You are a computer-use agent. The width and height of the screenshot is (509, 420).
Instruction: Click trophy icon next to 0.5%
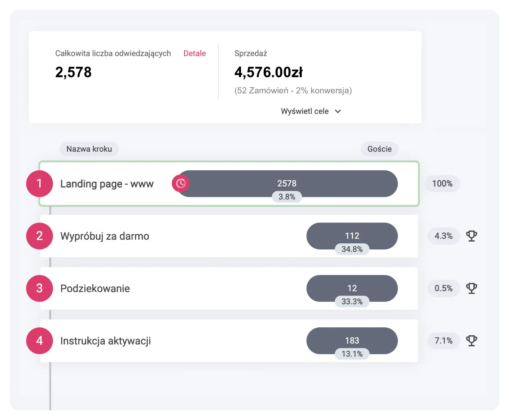(x=471, y=288)
